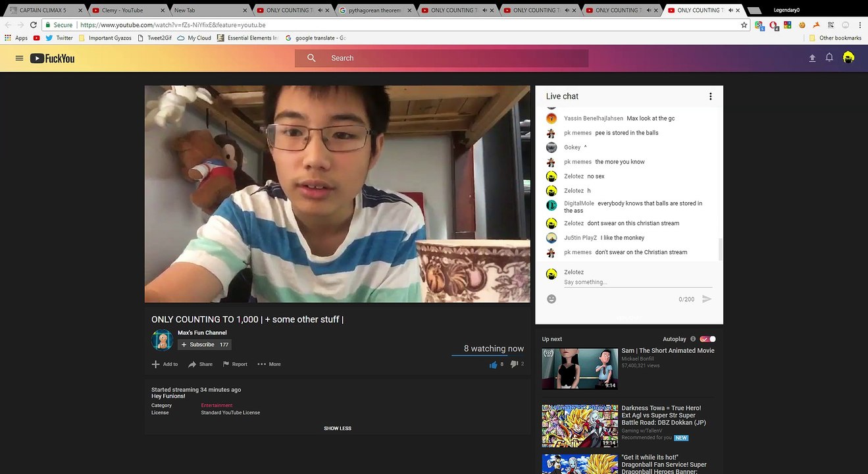Click the Autoplay info icon
This screenshot has width=868, height=474.
coord(693,339)
